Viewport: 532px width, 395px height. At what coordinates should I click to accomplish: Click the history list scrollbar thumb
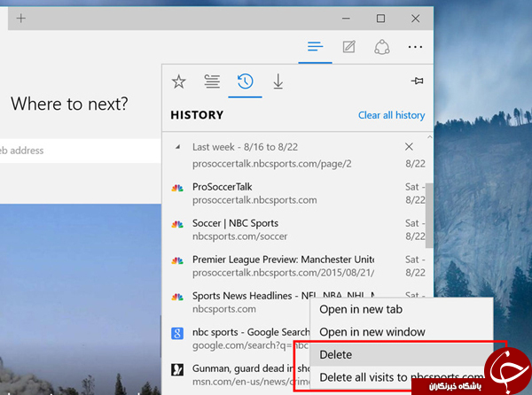pyautogui.click(x=429, y=215)
